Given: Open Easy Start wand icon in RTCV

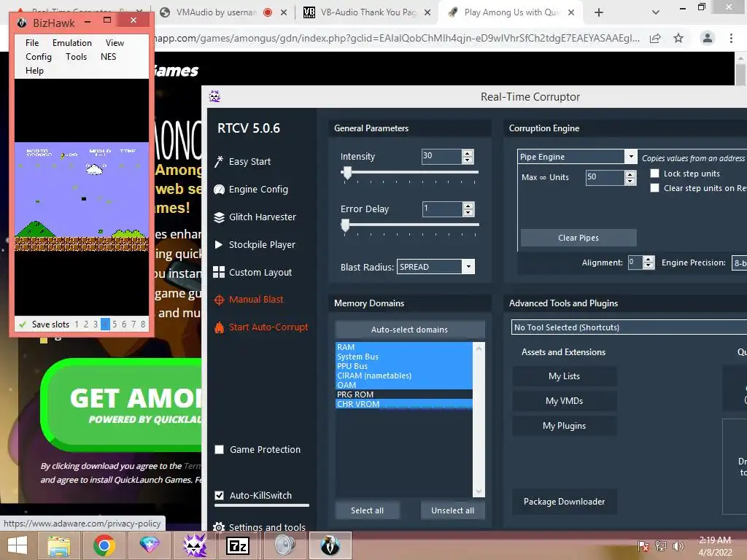Looking at the screenshot, I should point(219,162).
